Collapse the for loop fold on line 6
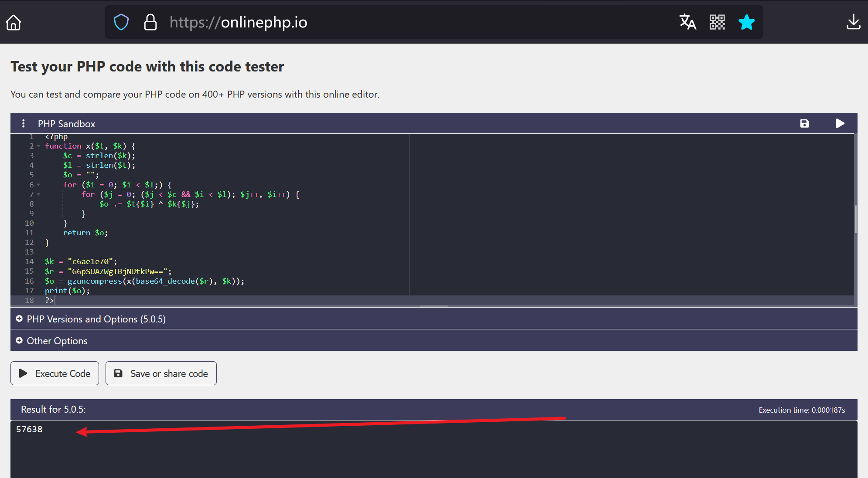 pyautogui.click(x=38, y=185)
